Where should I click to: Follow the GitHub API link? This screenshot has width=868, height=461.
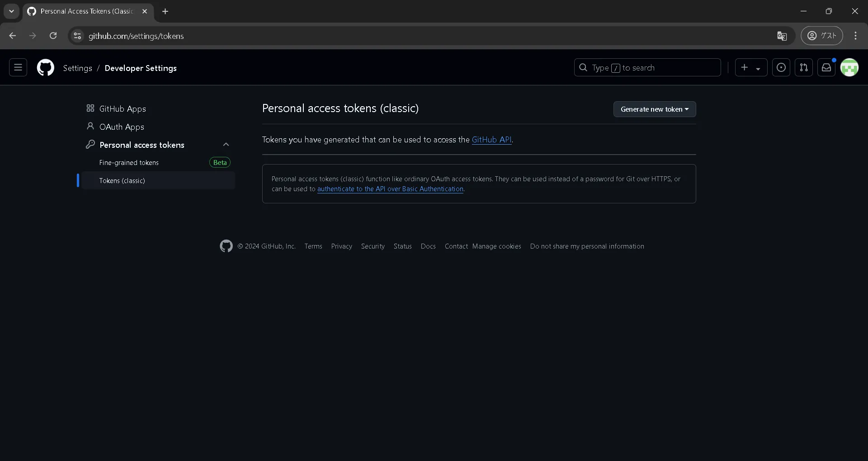[x=491, y=140]
